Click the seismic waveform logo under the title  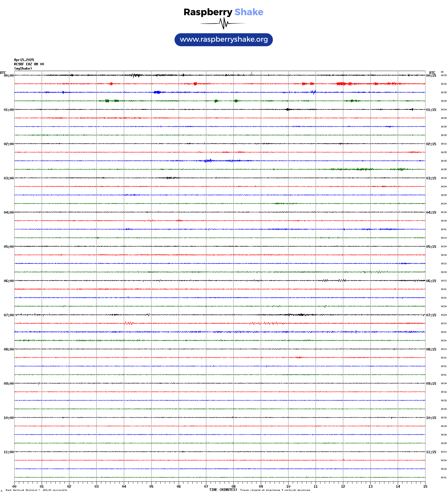pos(223,23)
